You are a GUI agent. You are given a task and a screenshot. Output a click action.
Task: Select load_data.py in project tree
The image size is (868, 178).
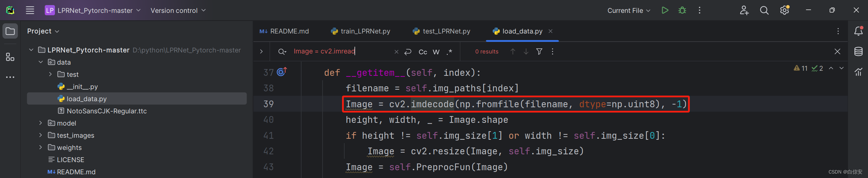137,99
